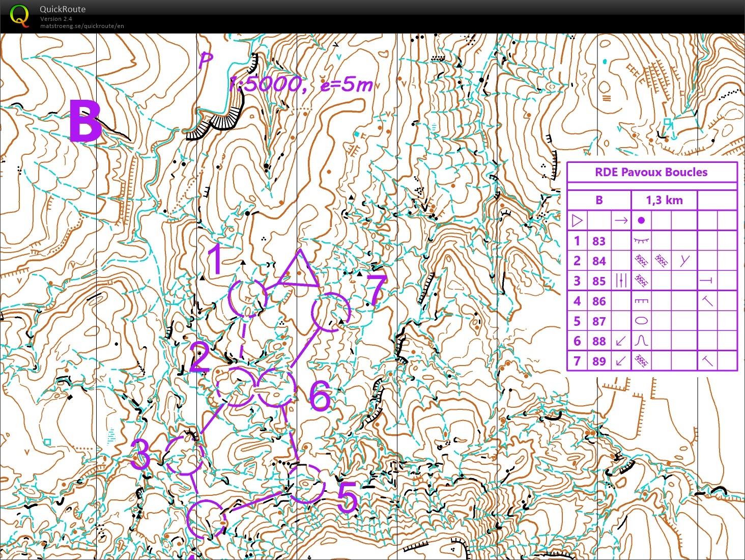Click control code '87' in the table

click(x=599, y=321)
